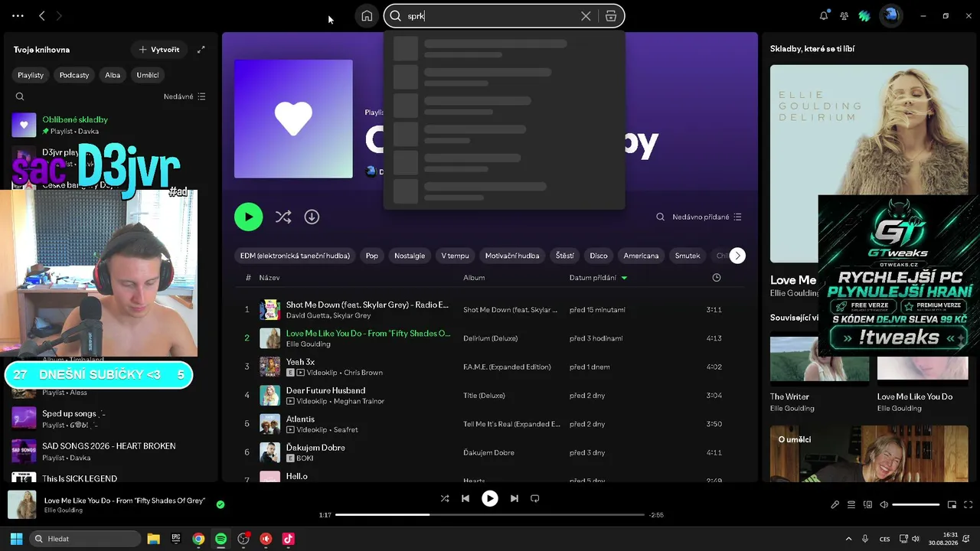
Task: Sort by Datum přidání column
Action: click(593, 278)
